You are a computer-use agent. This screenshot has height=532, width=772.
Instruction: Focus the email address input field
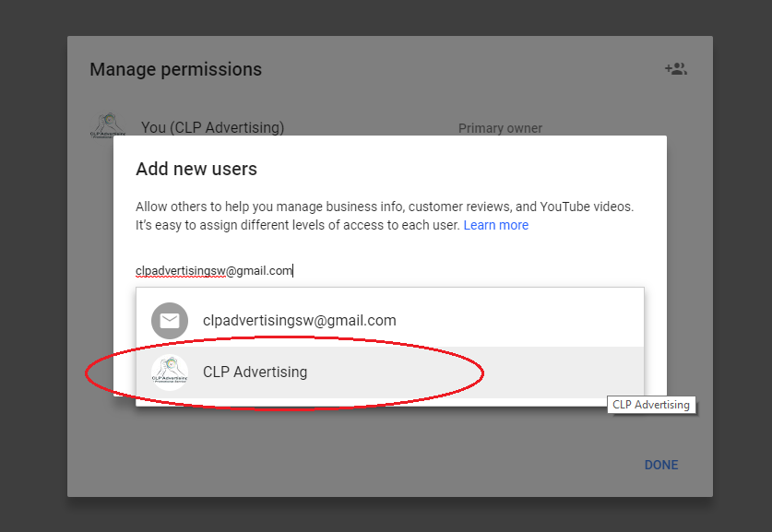389,271
